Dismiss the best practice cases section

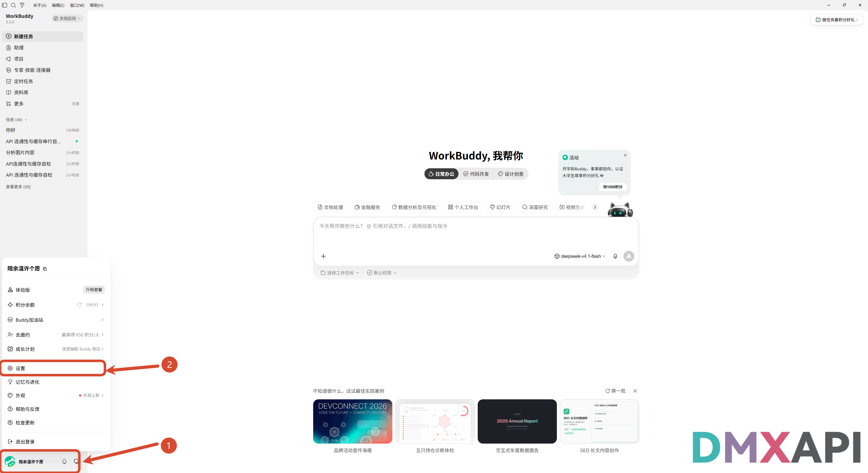(635, 391)
